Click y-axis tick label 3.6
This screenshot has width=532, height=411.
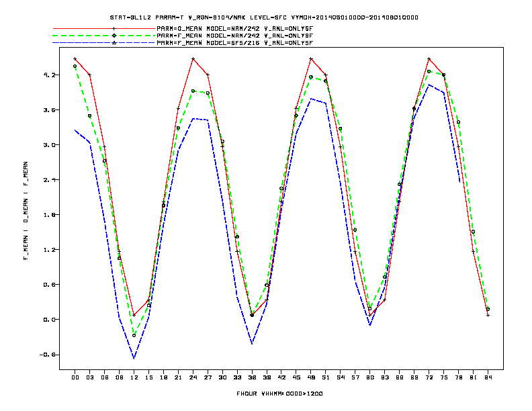[x=49, y=110]
